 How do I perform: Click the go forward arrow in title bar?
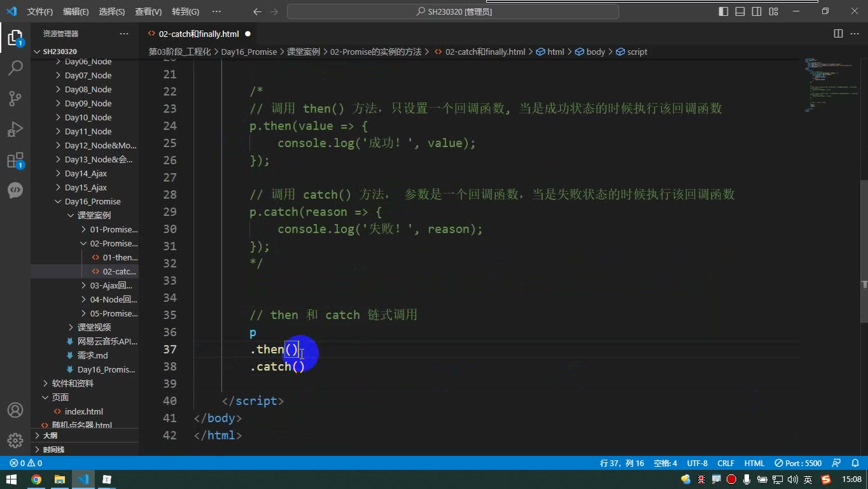coord(274,11)
